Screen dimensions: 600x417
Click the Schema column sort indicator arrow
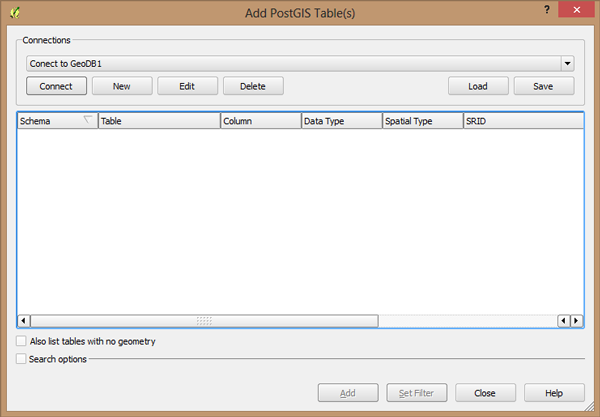point(88,119)
